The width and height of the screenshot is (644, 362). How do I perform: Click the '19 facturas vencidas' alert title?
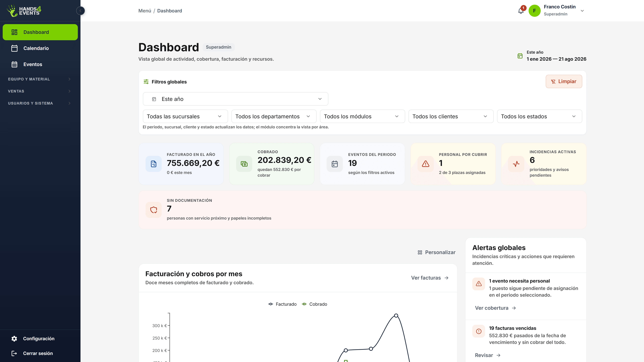tap(513, 328)
